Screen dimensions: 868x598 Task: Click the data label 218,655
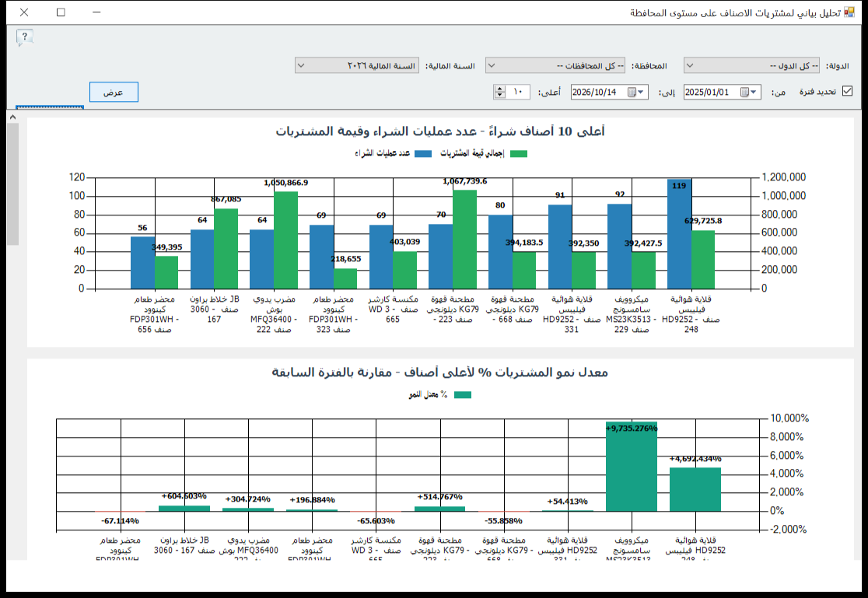[x=346, y=259]
